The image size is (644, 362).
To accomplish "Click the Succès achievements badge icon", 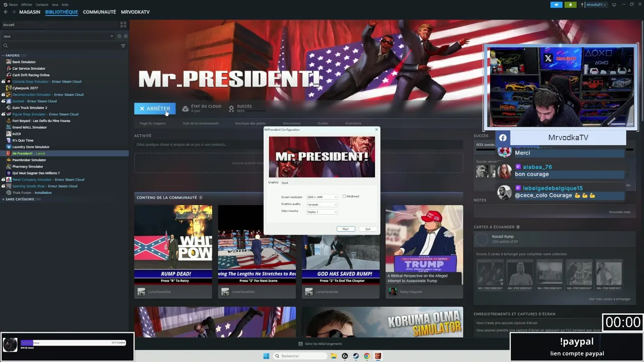I will [x=231, y=109].
